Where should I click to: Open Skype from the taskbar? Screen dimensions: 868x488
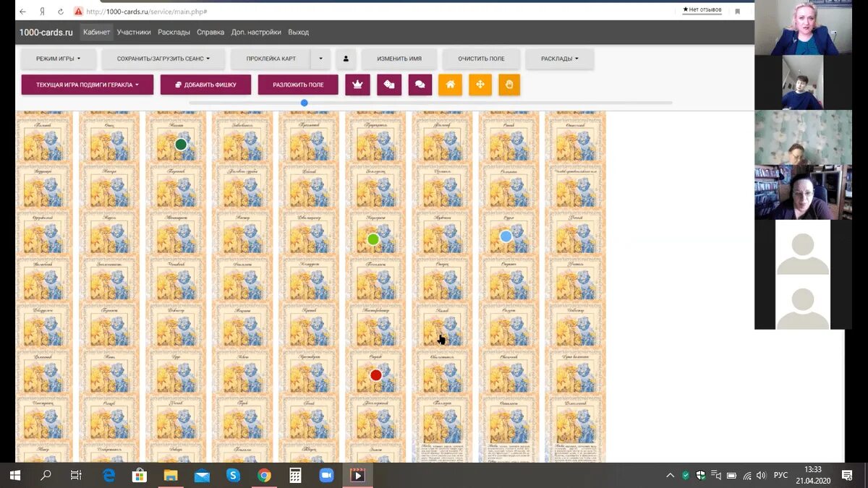point(233,475)
